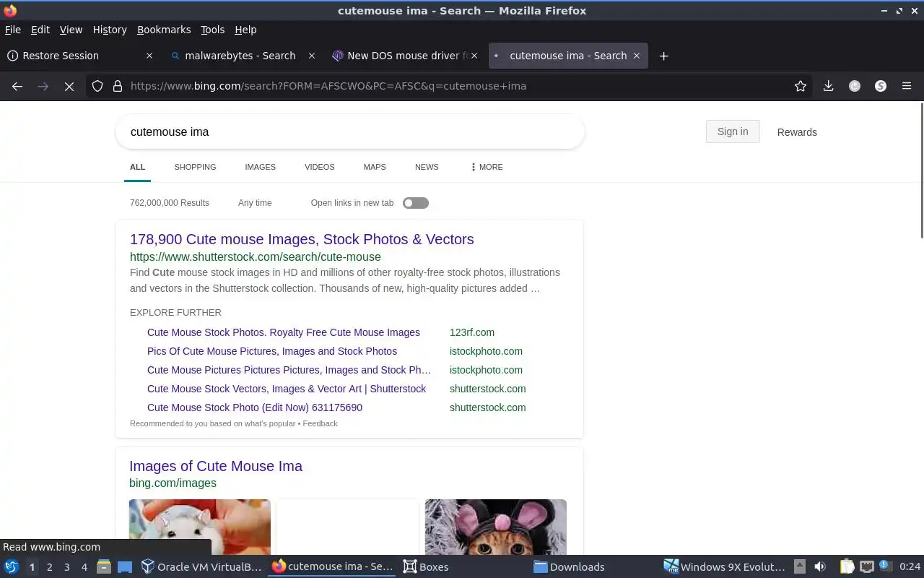Open the volume speaker tray icon
The image size is (924, 578).
click(x=820, y=567)
